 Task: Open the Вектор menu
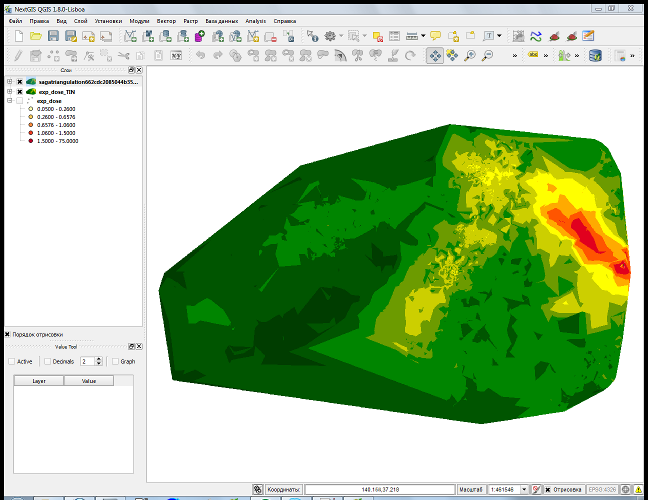(166, 21)
